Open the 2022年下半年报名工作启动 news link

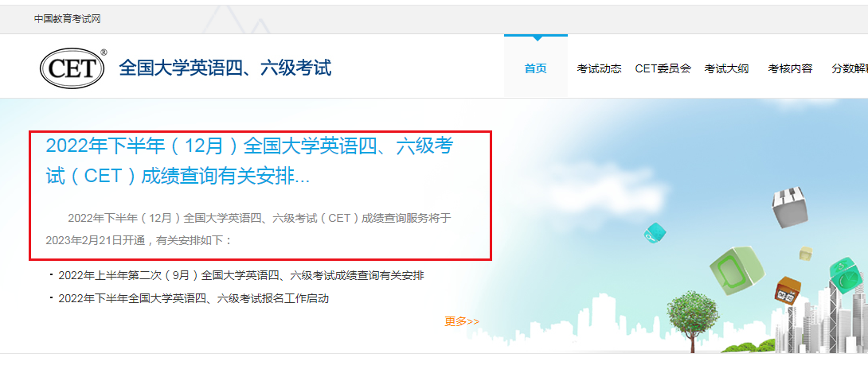click(194, 299)
